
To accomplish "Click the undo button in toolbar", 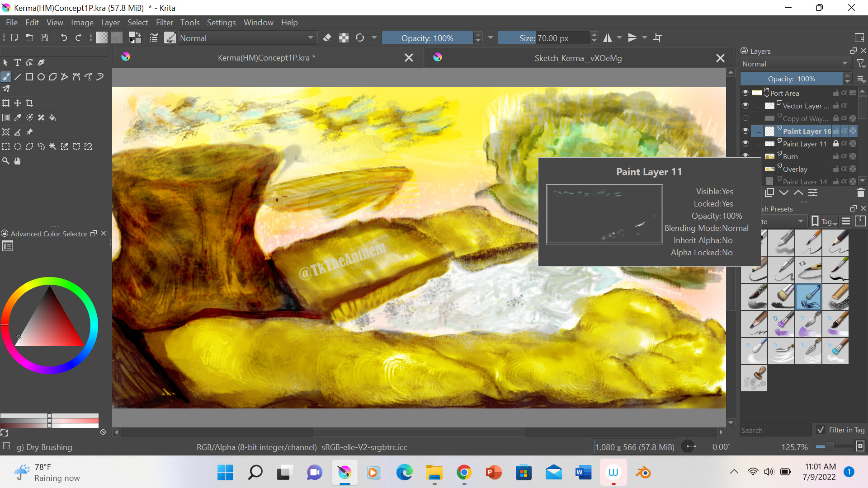I will [64, 38].
